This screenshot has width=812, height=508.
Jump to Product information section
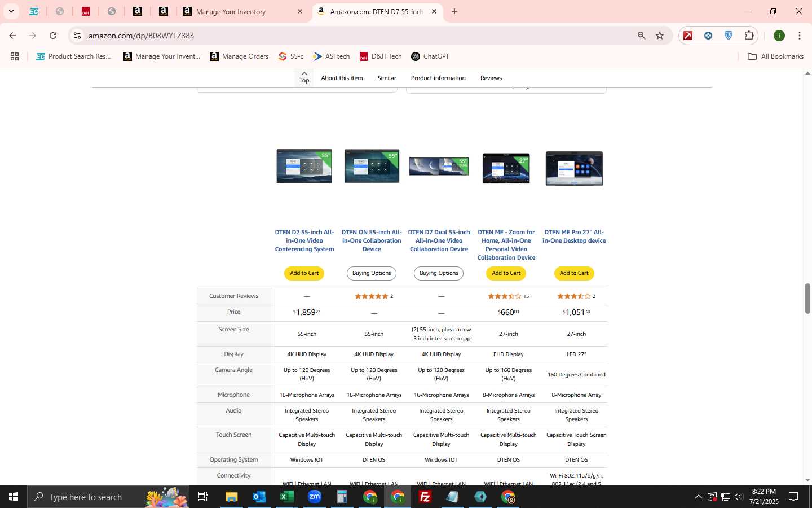point(438,78)
